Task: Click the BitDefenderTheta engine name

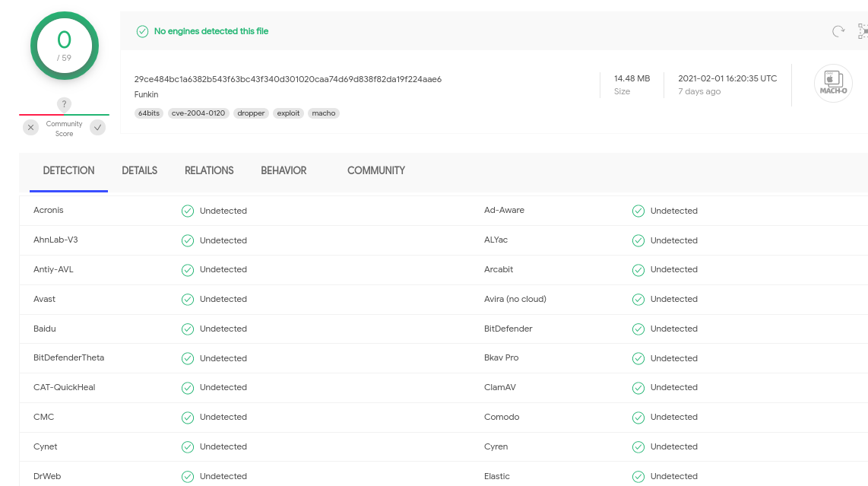Action: tap(68, 357)
